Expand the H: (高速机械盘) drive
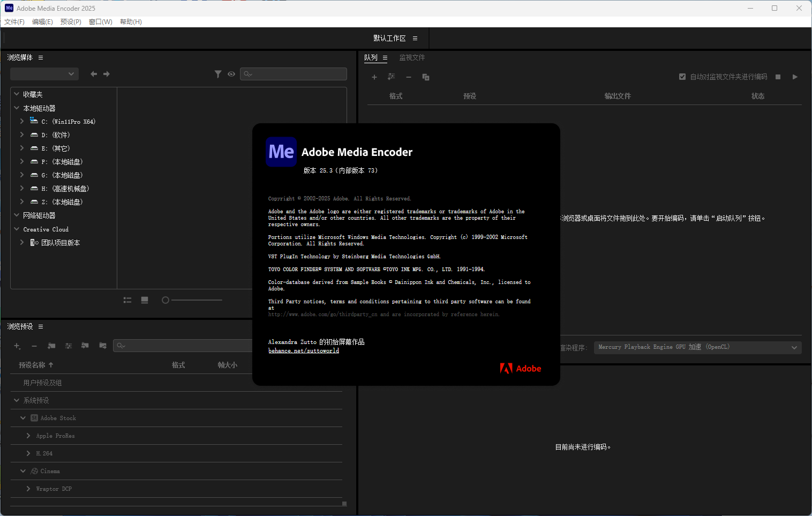This screenshot has width=812, height=516. click(x=22, y=188)
